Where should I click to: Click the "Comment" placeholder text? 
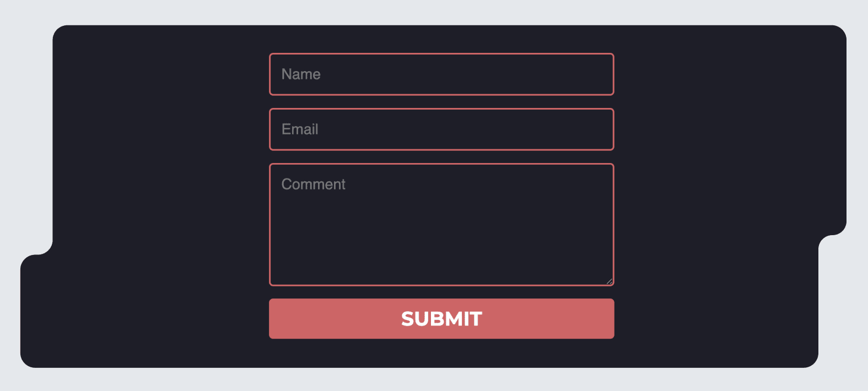(x=313, y=184)
